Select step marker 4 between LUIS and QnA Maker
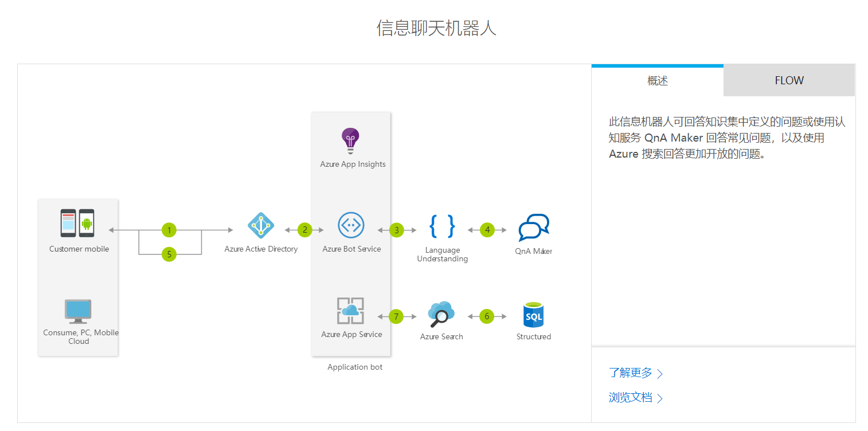The image size is (868, 431). (487, 229)
